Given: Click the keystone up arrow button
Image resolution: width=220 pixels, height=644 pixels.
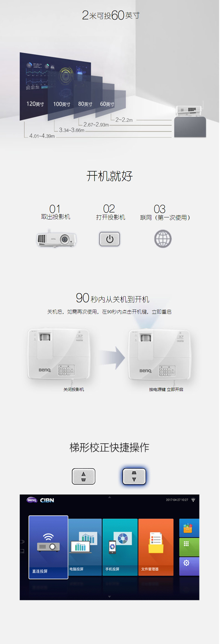Looking at the screenshot, I should tap(84, 476).
